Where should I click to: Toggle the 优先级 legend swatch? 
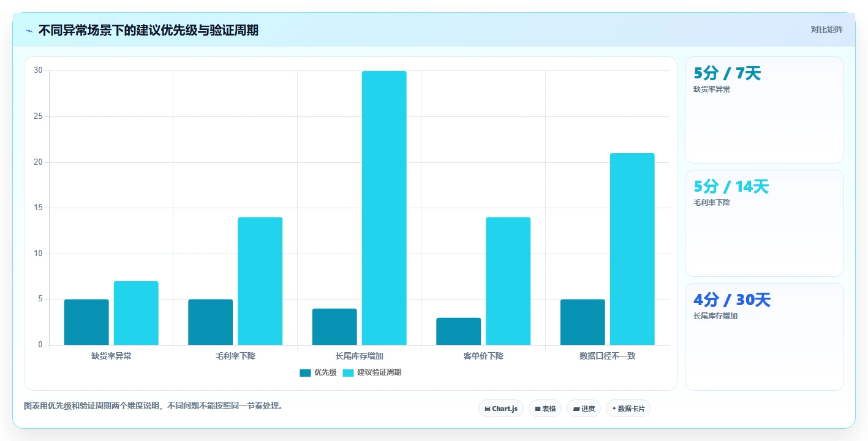tap(305, 372)
